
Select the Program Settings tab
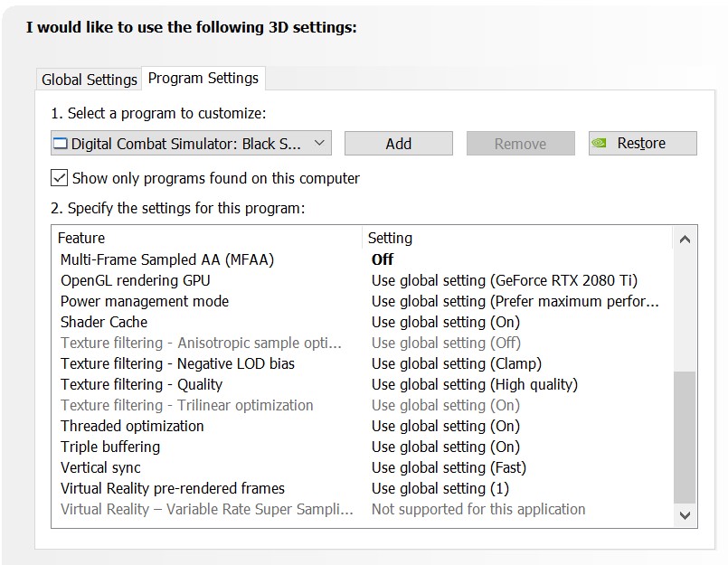(203, 78)
